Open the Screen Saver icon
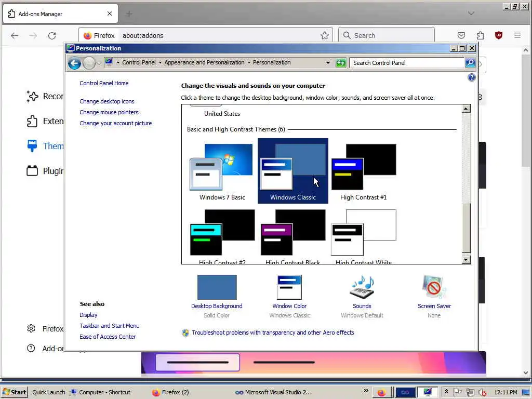The height and width of the screenshot is (399, 532). coord(434,287)
